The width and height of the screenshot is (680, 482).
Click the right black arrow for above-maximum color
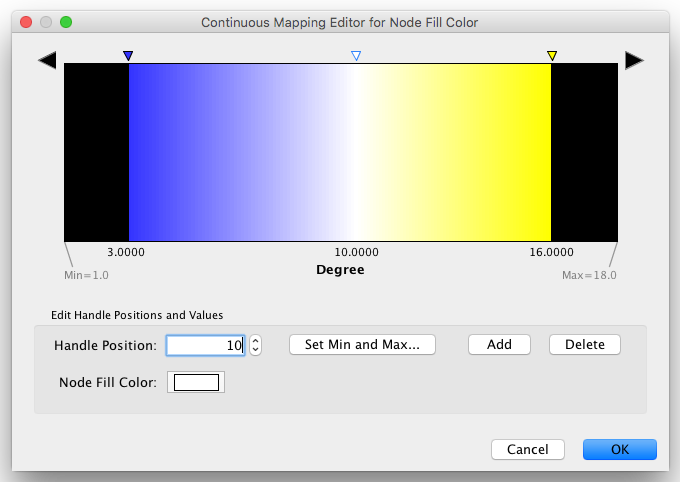(634, 61)
